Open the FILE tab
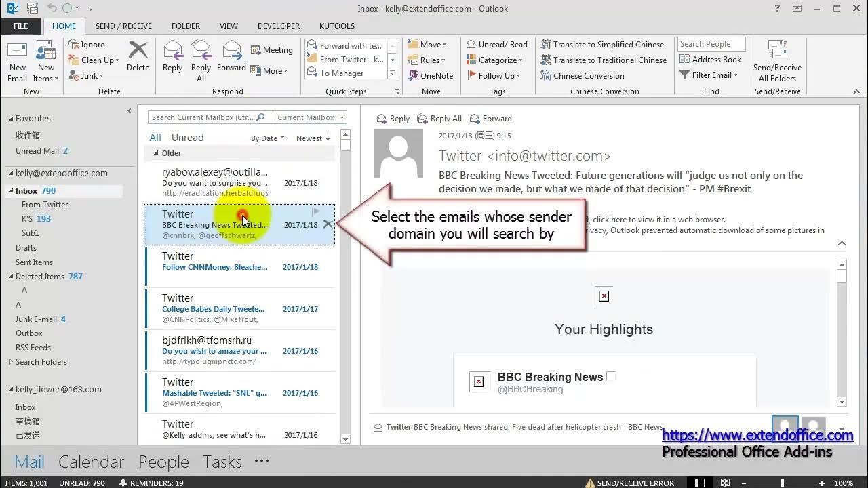Image resolution: width=868 pixels, height=488 pixels. (x=21, y=26)
